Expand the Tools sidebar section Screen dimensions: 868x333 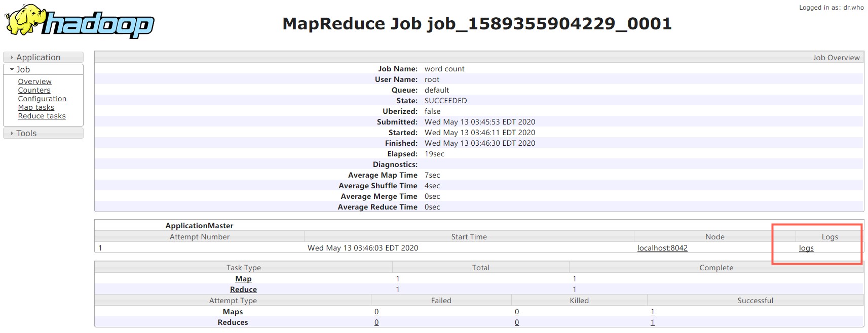(x=43, y=133)
